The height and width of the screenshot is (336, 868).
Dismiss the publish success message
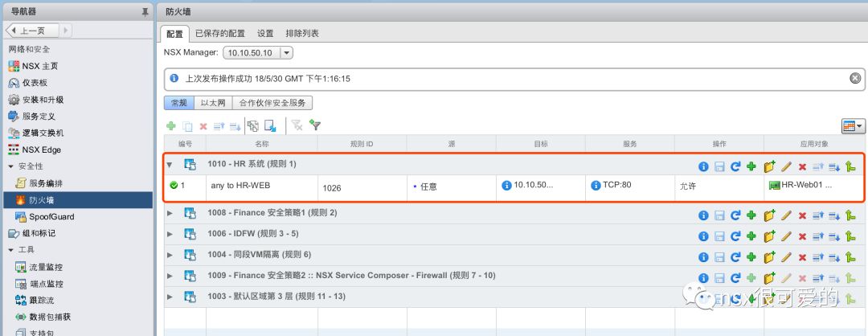click(855, 79)
